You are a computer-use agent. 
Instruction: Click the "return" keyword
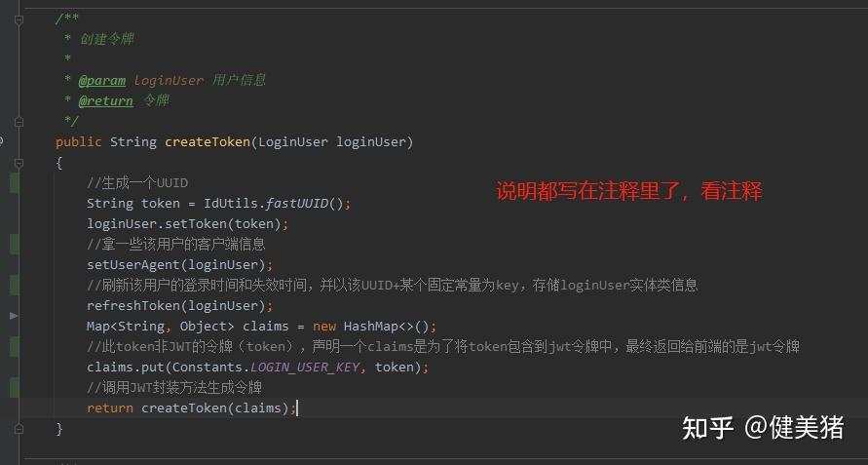coord(110,408)
